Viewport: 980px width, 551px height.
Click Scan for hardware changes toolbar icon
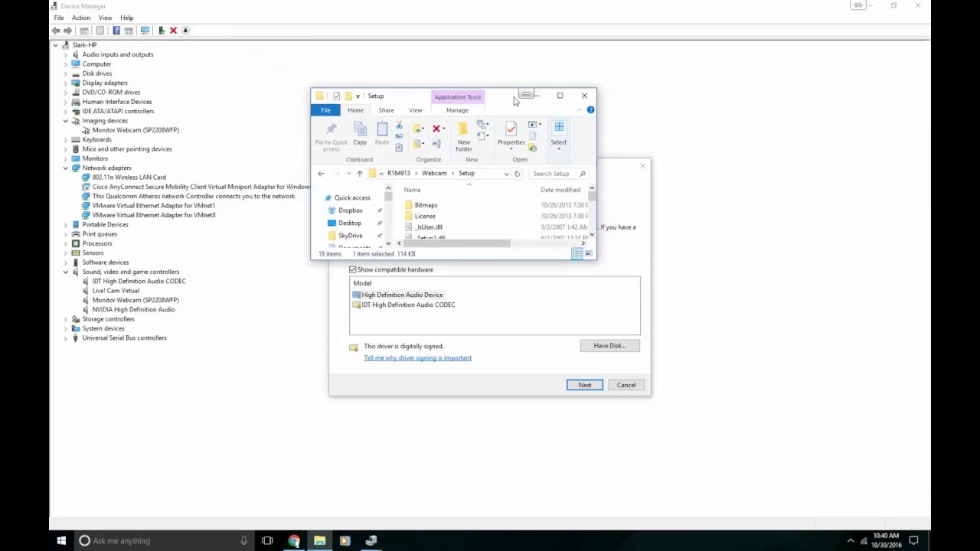(x=145, y=31)
